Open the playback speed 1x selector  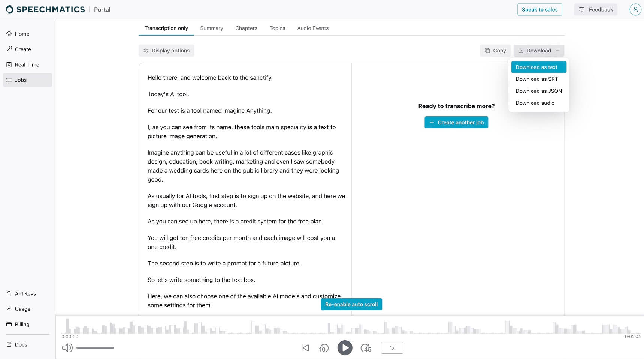coord(392,348)
